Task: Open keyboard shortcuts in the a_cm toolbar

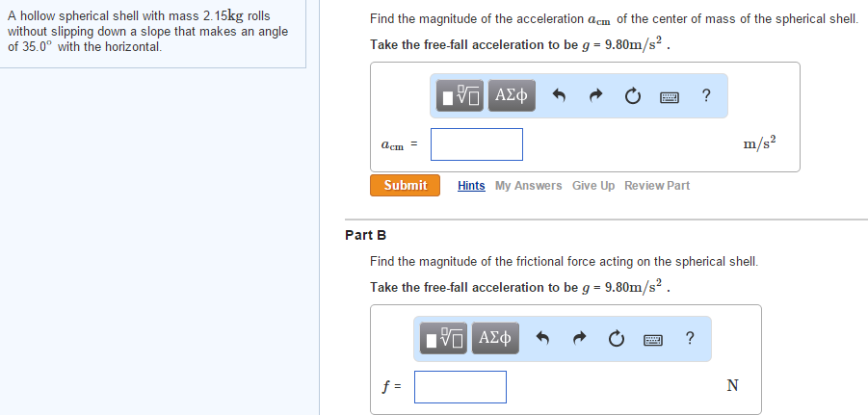Action: pyautogui.click(x=669, y=95)
